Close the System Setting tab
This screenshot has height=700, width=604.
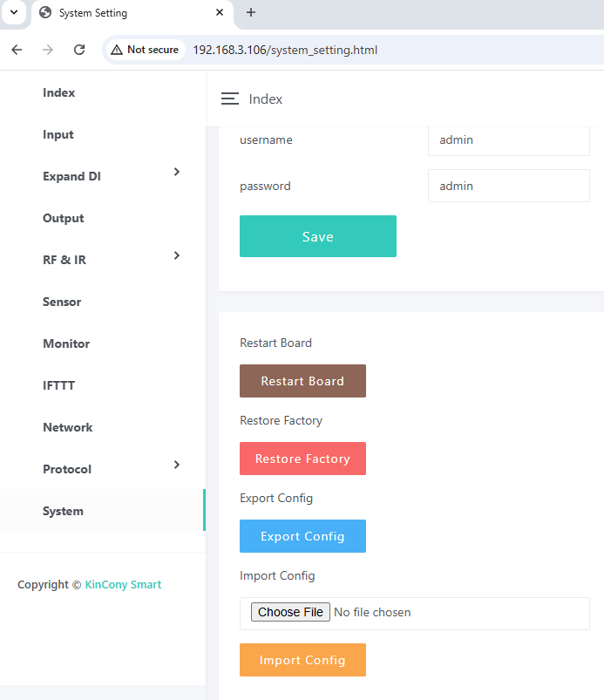click(x=219, y=12)
